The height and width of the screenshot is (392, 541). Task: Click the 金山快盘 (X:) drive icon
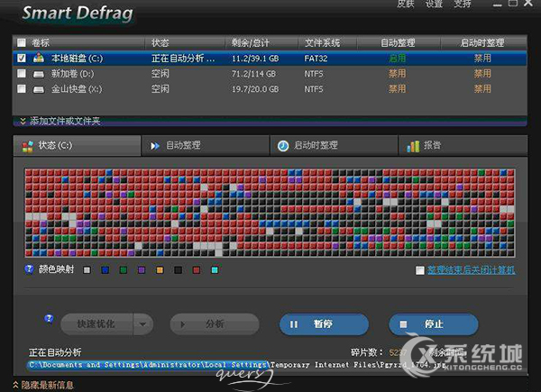click(x=39, y=89)
